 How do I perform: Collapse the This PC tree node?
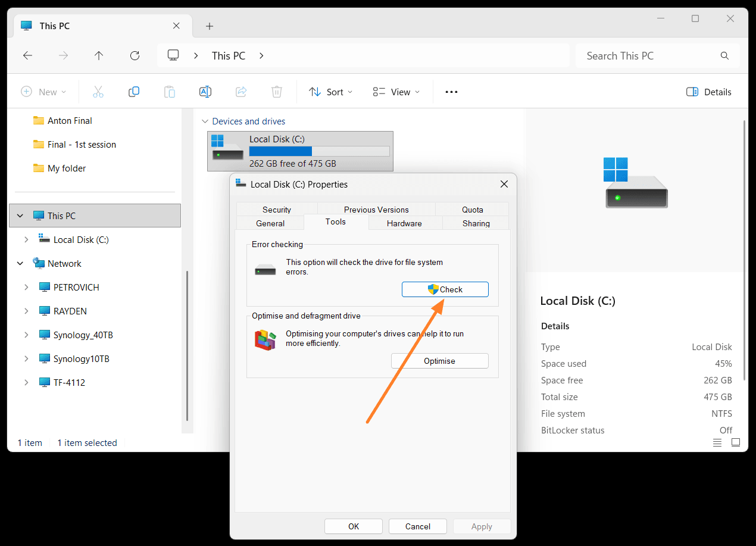tap(20, 216)
